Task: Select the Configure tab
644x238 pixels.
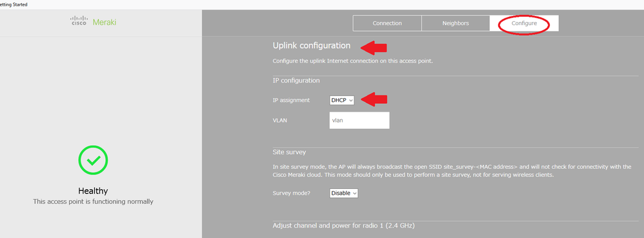Action: [x=524, y=23]
